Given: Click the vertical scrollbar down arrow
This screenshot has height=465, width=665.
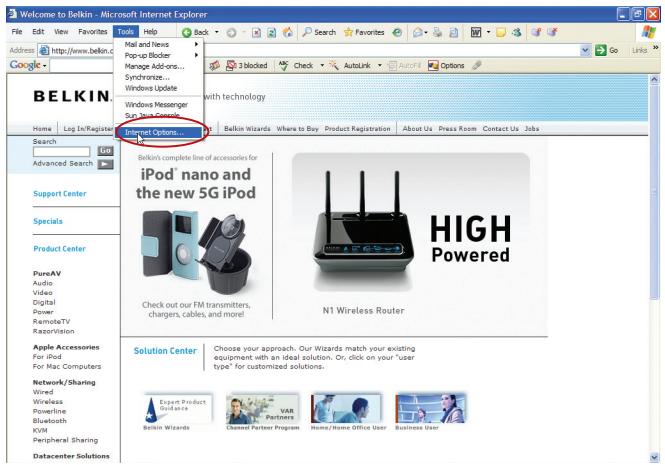Looking at the screenshot, I should click(x=654, y=457).
